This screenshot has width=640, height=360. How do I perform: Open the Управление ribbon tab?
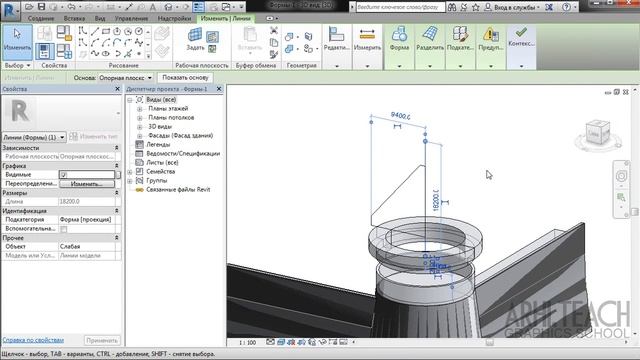pos(131,18)
